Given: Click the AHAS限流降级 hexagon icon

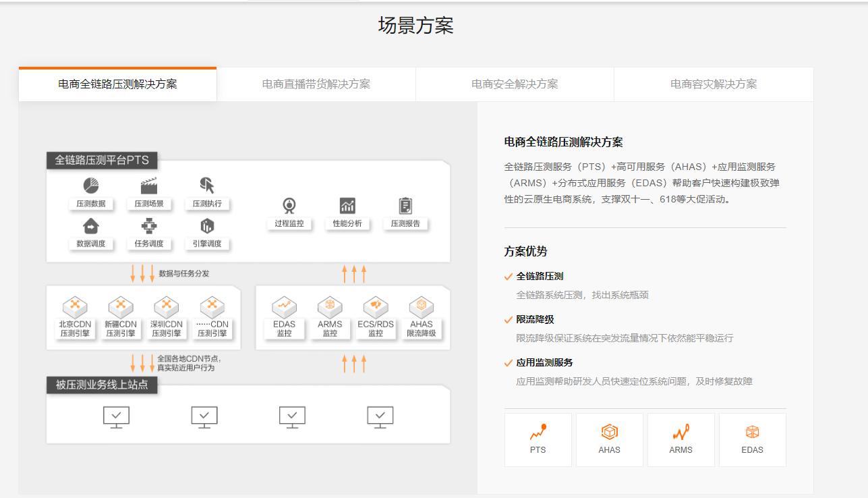Looking at the screenshot, I should coord(422,307).
